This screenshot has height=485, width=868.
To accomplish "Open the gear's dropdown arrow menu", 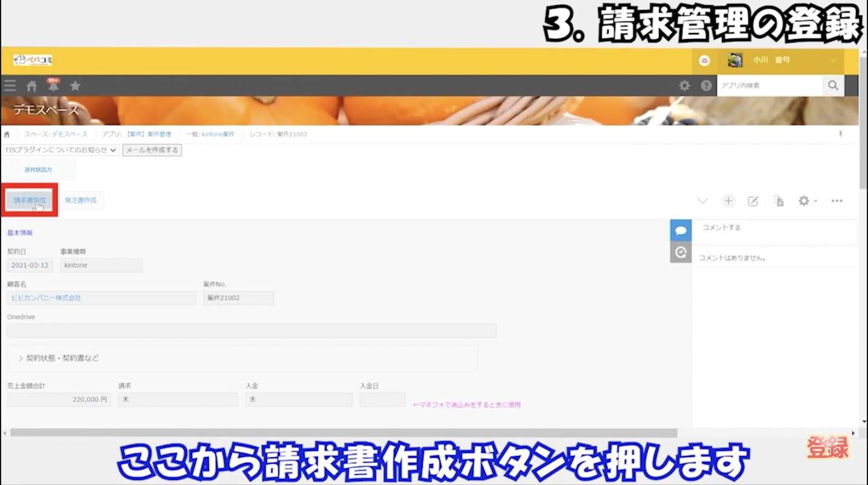I will 815,201.
